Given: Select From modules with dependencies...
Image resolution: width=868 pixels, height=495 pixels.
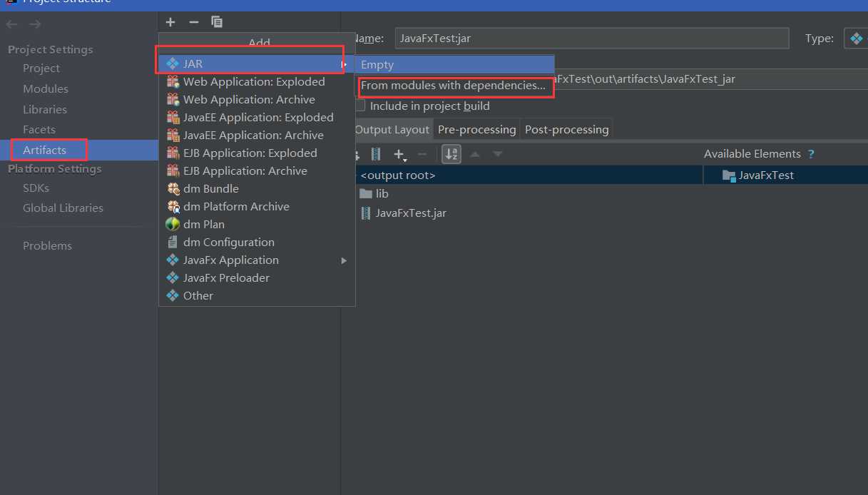Looking at the screenshot, I should (x=454, y=86).
